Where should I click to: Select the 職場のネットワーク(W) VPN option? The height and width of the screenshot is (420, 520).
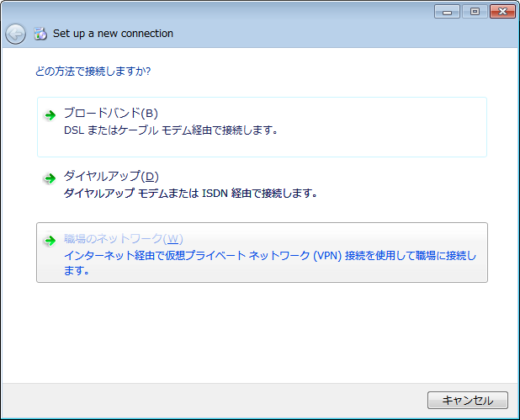click(262, 253)
